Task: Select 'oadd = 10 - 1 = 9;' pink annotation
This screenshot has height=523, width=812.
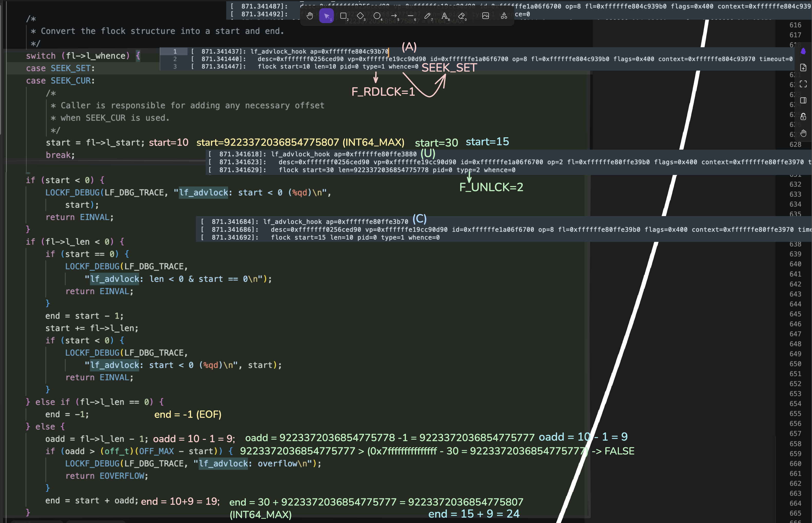Action: pyautogui.click(x=194, y=439)
